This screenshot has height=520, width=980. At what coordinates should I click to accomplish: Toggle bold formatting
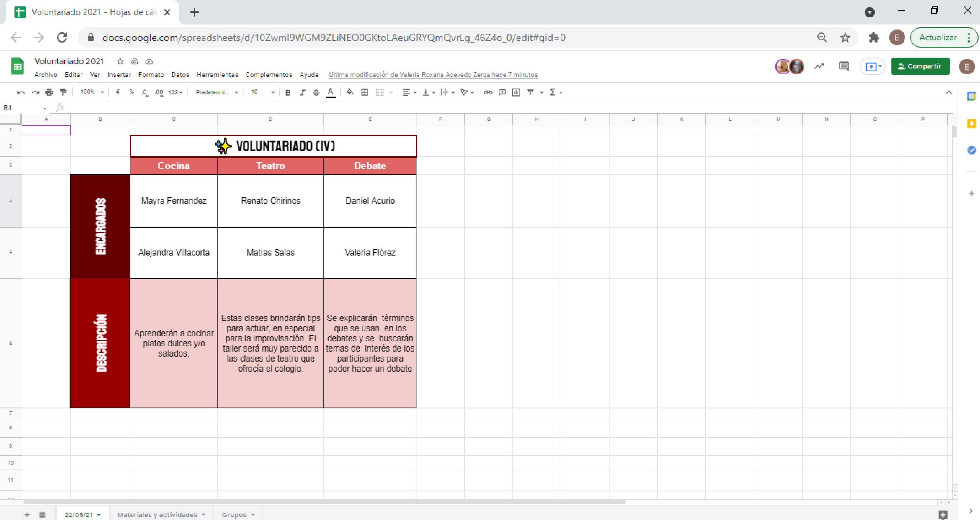[x=288, y=92]
